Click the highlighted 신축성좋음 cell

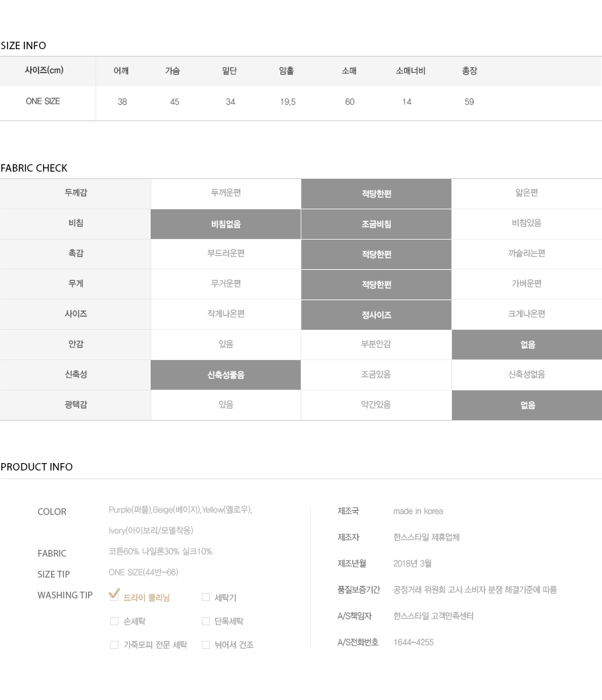pyautogui.click(x=226, y=375)
